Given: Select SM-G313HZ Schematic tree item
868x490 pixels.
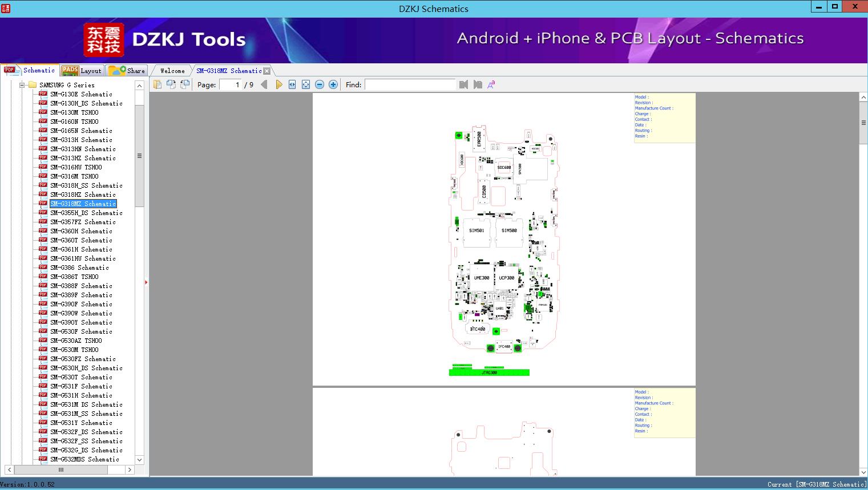Looking at the screenshot, I should [x=83, y=158].
